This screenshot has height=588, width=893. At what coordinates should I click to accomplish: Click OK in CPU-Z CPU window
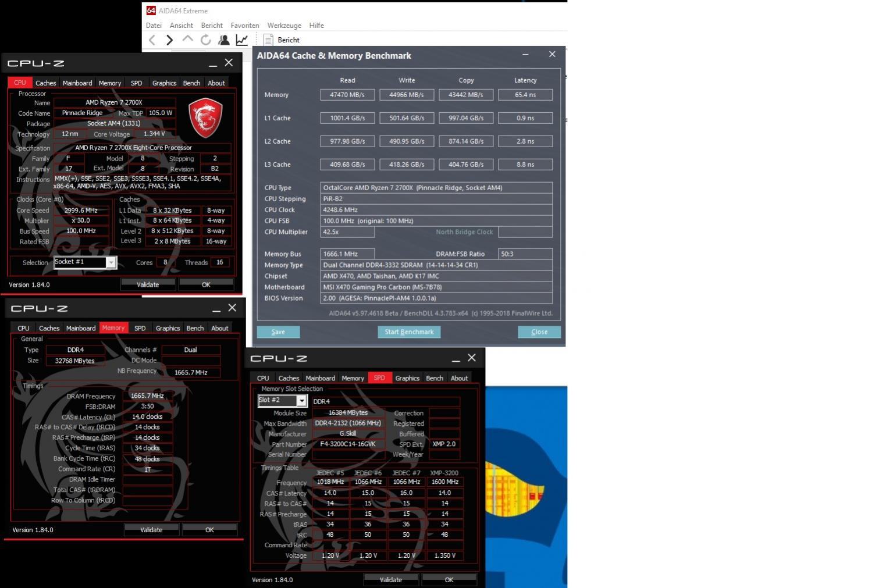206,284
